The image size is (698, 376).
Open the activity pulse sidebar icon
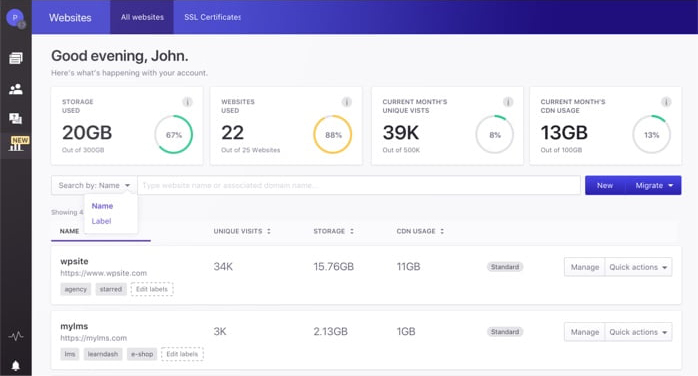tap(16, 336)
